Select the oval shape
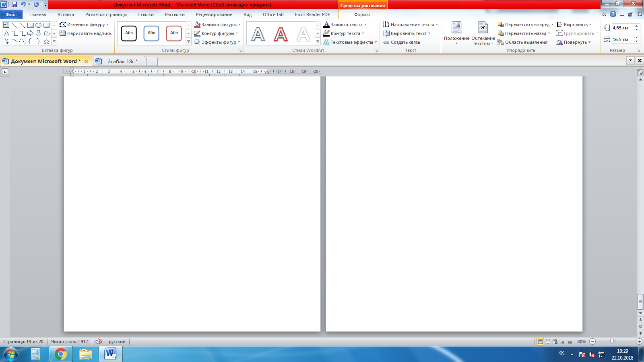The width and height of the screenshot is (644, 362). [39, 25]
